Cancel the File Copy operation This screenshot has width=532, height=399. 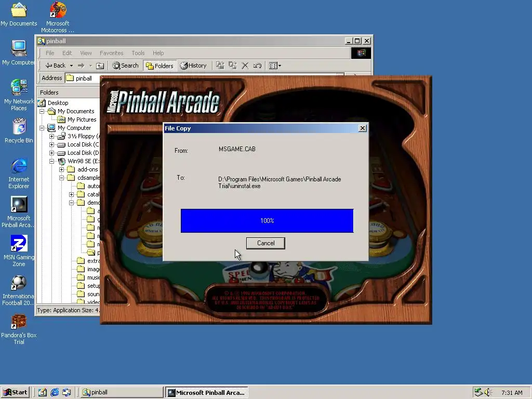pos(265,243)
